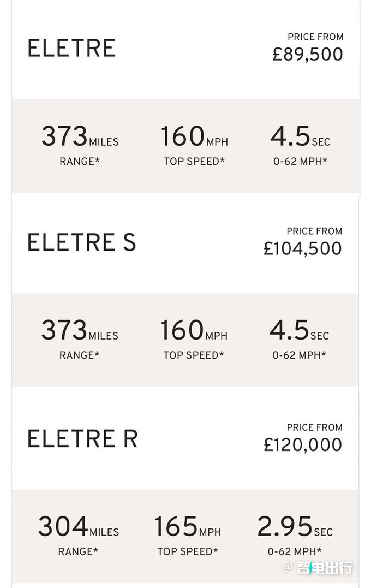Select the 160 MPH top speed of ELETRE S
371x588 pixels.
pyautogui.click(x=194, y=330)
